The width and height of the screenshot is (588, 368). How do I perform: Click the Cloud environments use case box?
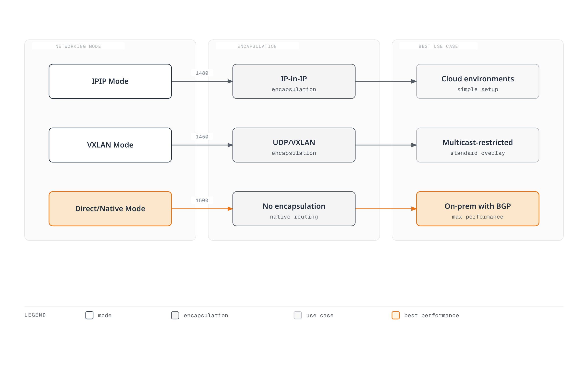478,81
